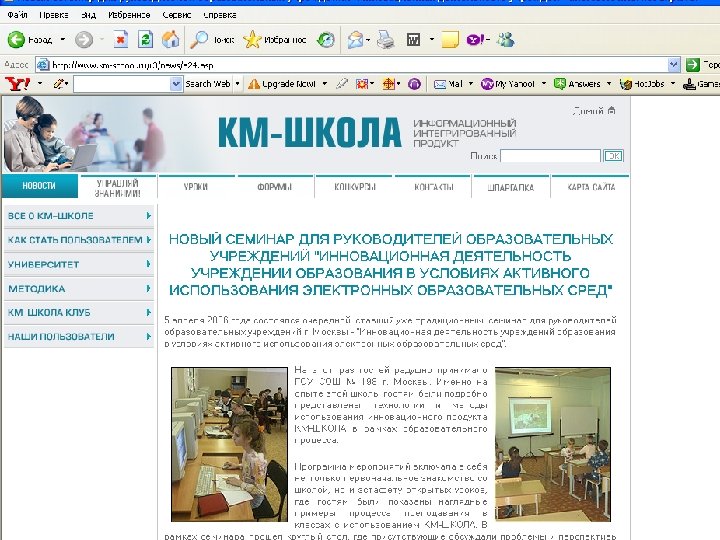Select the "ШПАРГАЛКА" site tab

(x=511, y=187)
